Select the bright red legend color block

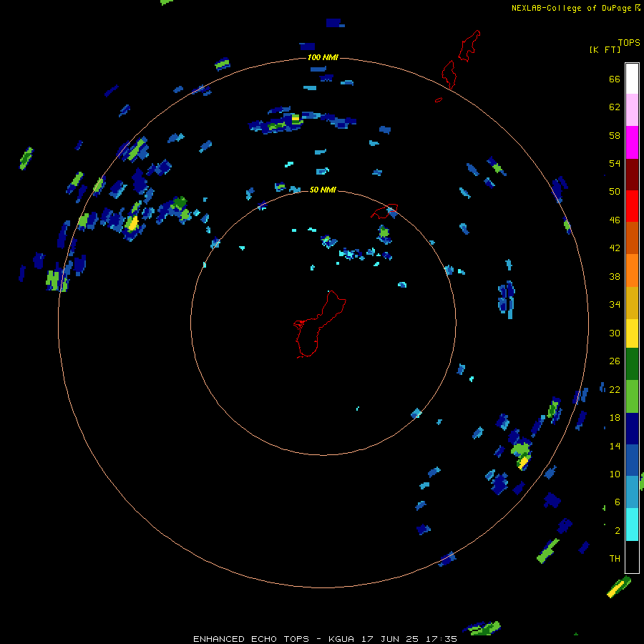pyautogui.click(x=632, y=206)
